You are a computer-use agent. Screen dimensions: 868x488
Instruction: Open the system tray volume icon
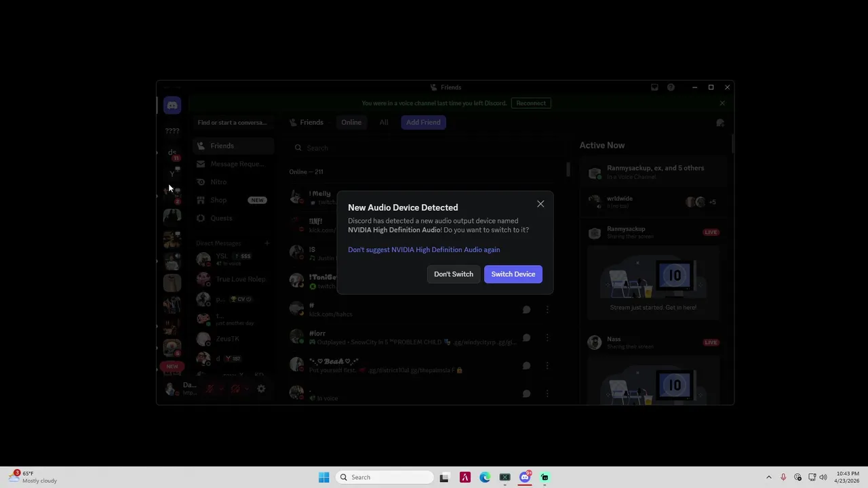pyautogui.click(x=823, y=477)
